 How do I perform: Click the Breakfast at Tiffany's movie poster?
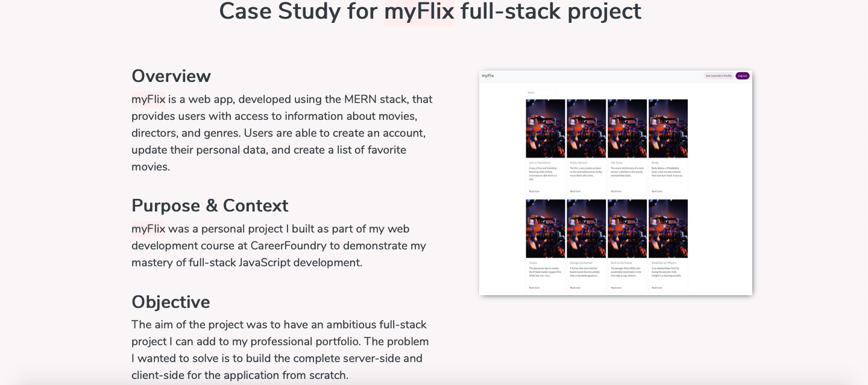coord(668,229)
